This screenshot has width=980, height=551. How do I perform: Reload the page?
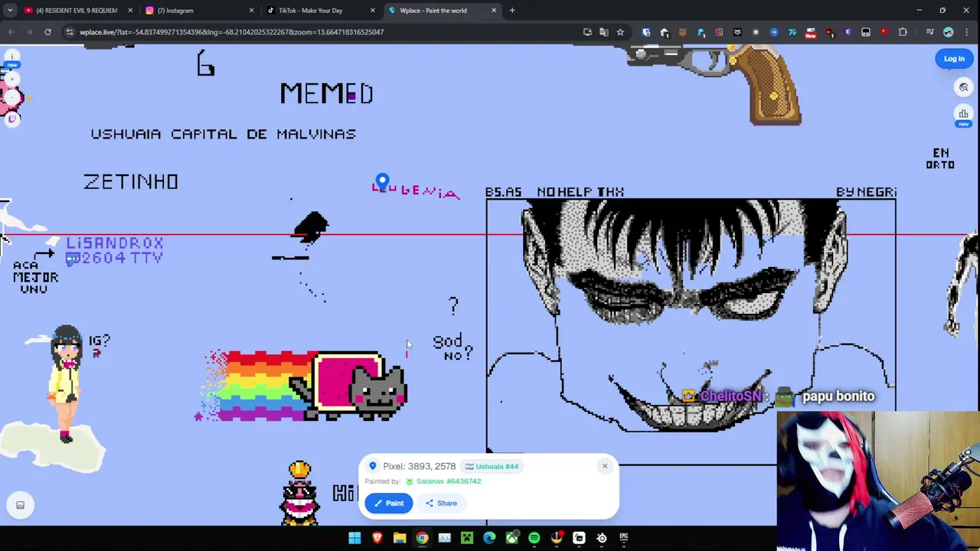pos(47,32)
